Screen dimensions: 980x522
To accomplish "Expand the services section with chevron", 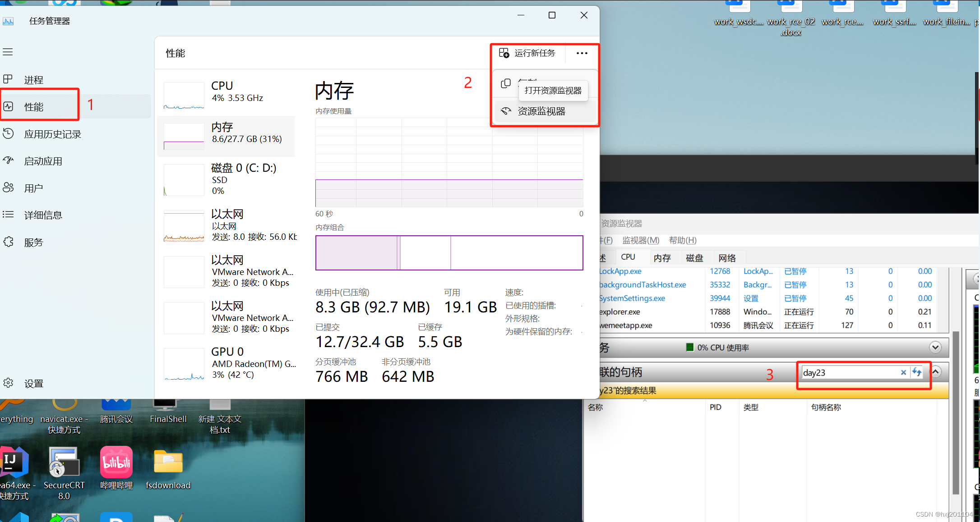I will pyautogui.click(x=935, y=347).
